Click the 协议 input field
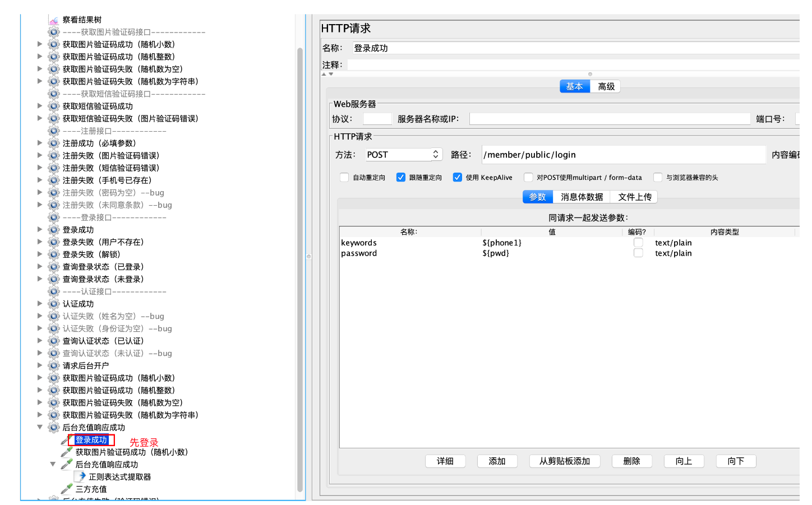This screenshot has height=505, width=812. click(377, 119)
